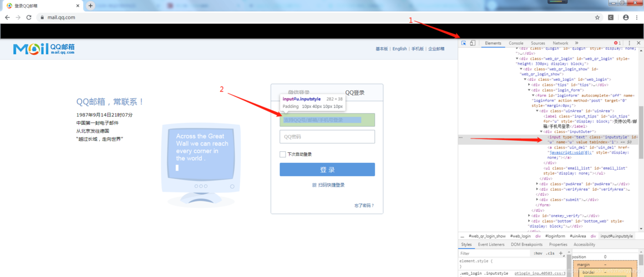Expand the div id="bottom_web" node
Viewport: 644px width, 277px height.
coord(529,221)
